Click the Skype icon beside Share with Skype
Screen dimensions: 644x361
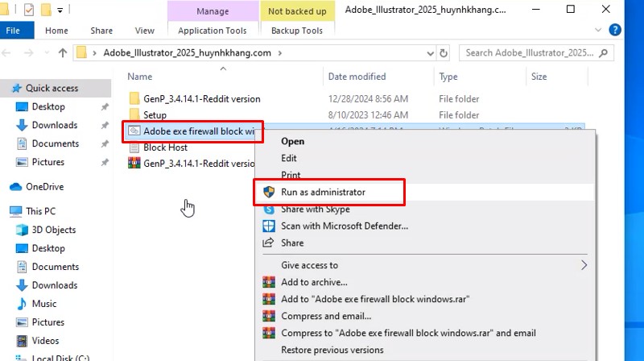point(269,209)
